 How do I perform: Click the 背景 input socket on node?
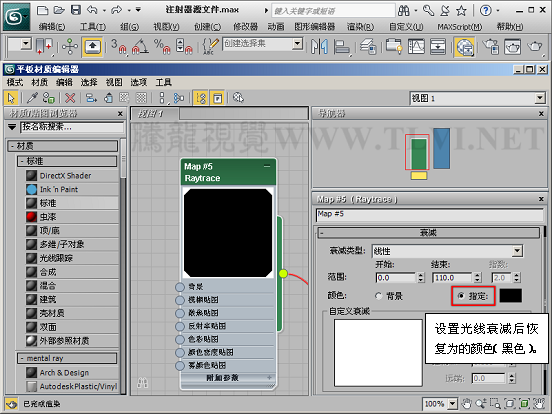[x=180, y=287]
